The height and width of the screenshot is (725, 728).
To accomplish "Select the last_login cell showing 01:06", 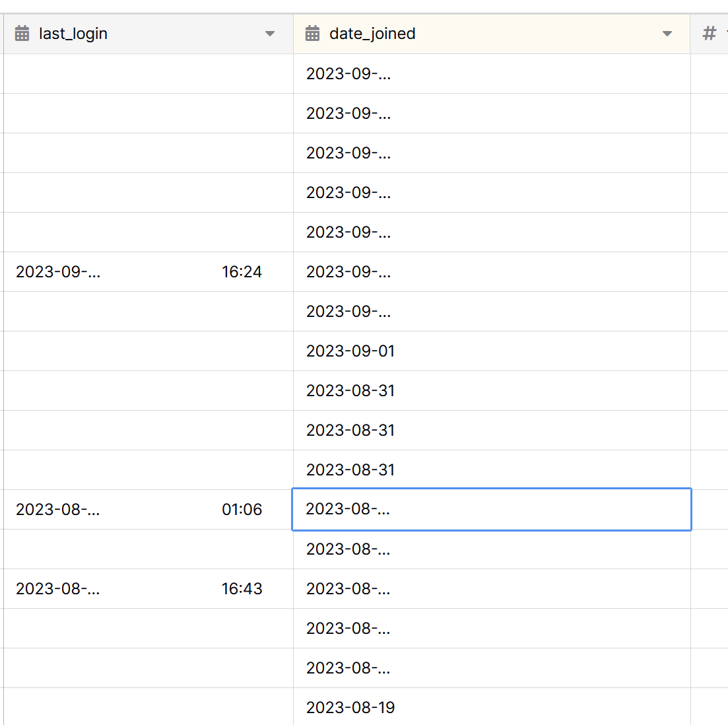I will [149, 510].
